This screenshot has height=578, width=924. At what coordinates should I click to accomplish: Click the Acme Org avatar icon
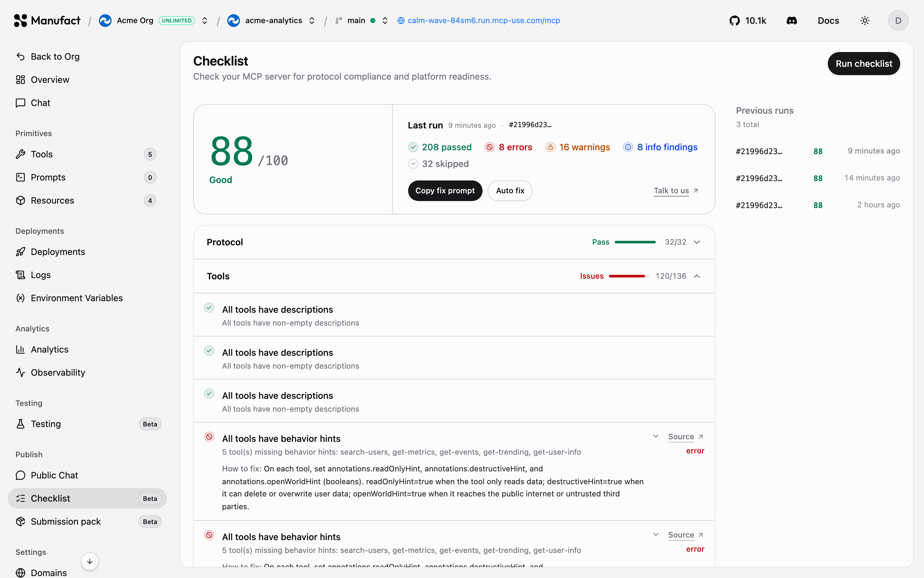pos(105,21)
